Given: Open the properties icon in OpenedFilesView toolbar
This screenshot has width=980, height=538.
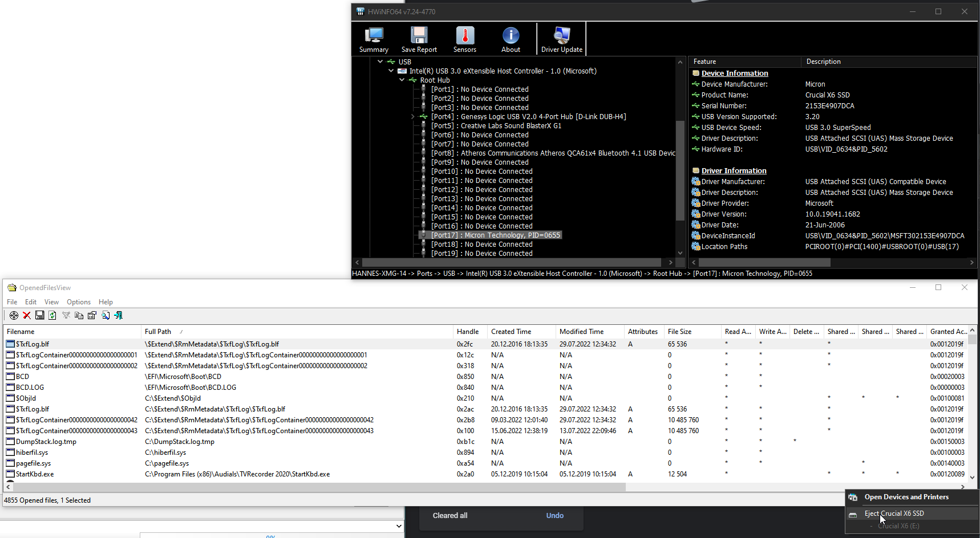Looking at the screenshot, I should pos(92,315).
